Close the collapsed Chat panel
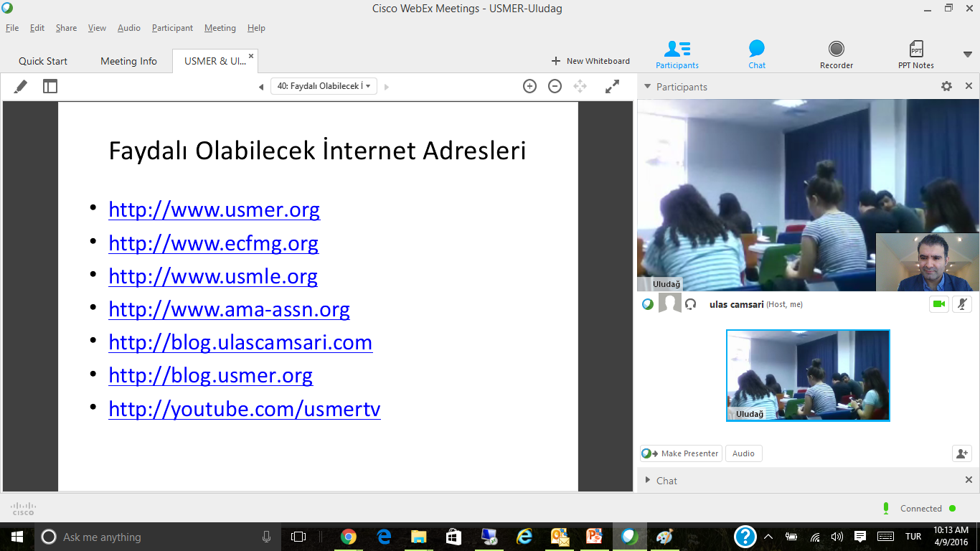The image size is (980, 551). pyautogui.click(x=969, y=480)
